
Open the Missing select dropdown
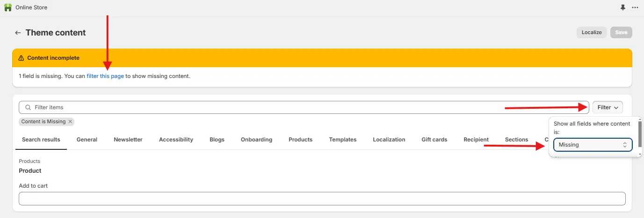pyautogui.click(x=593, y=145)
